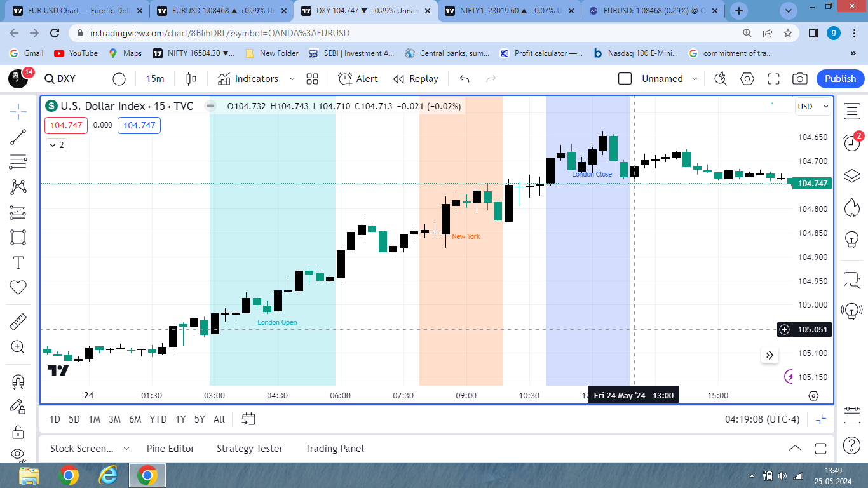Toggle fullscreen chart mode

(x=773, y=79)
